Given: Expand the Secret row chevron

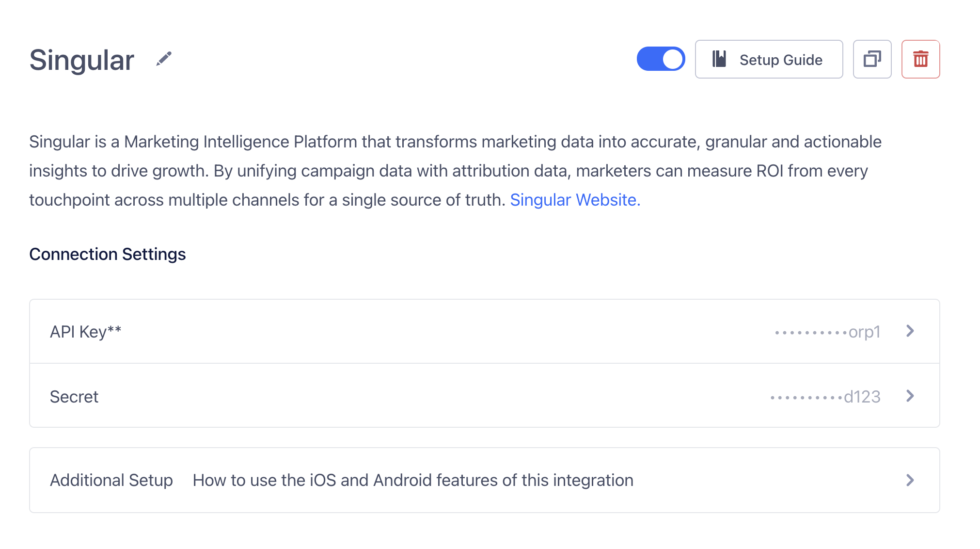Looking at the screenshot, I should click(910, 396).
